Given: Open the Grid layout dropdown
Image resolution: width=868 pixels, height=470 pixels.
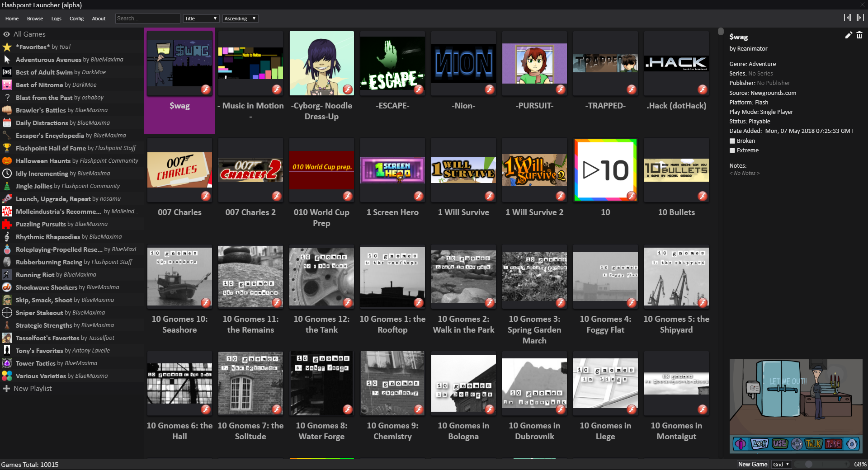Looking at the screenshot, I should [x=781, y=464].
